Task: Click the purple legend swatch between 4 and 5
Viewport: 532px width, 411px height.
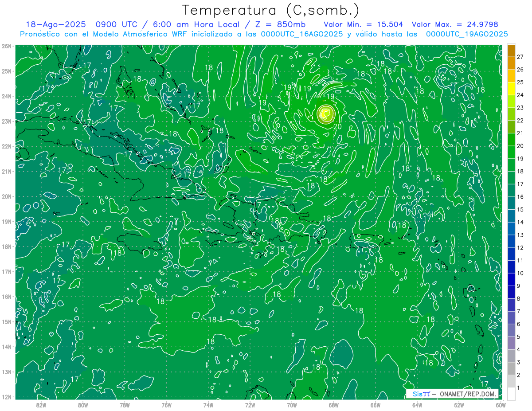Action: pos(511,344)
